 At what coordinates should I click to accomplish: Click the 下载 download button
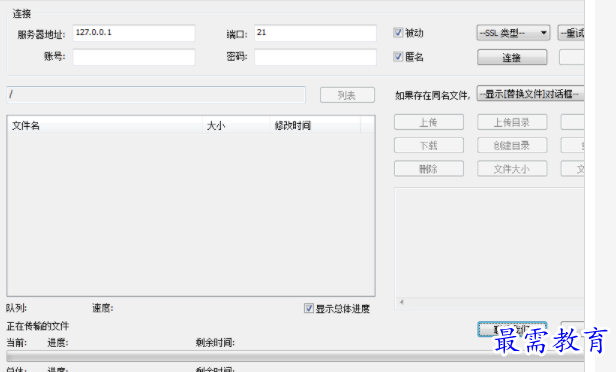pos(429,145)
